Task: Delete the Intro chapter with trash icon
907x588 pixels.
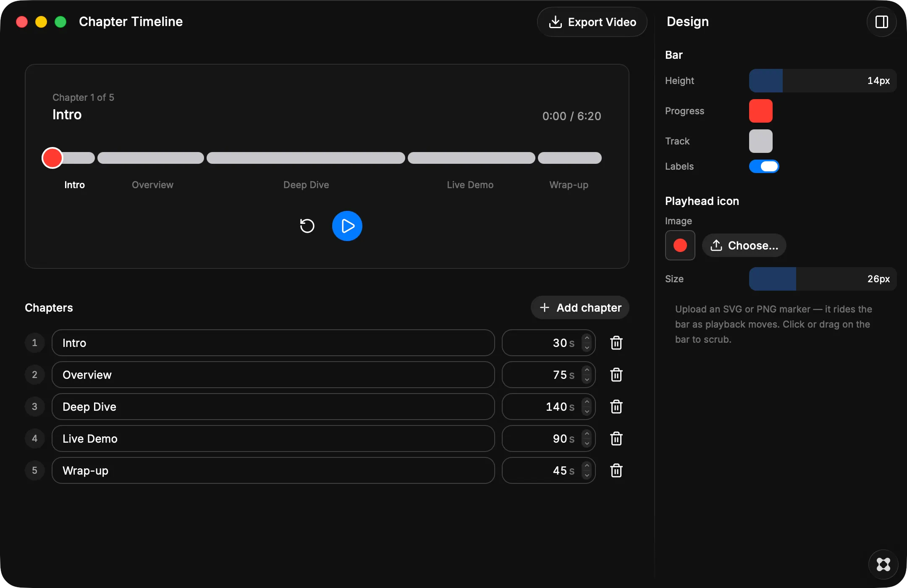Action: [616, 343]
